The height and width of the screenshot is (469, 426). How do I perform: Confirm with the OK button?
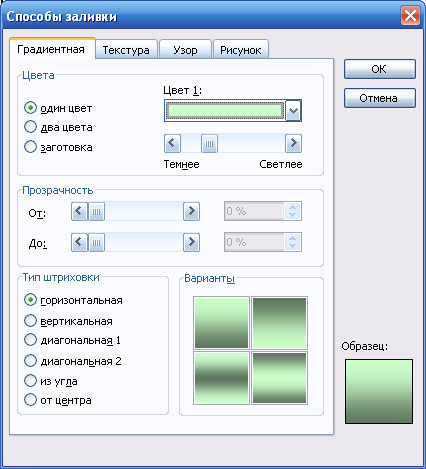coord(380,69)
